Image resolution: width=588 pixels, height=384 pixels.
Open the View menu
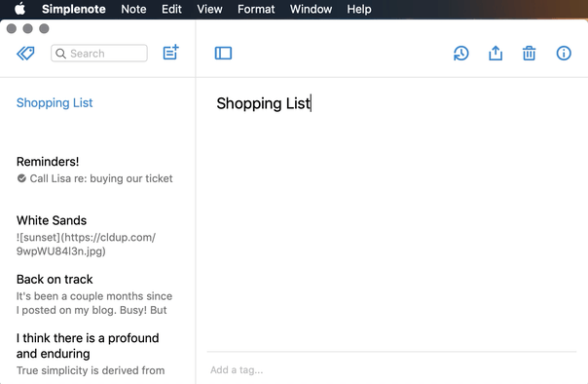tap(209, 9)
